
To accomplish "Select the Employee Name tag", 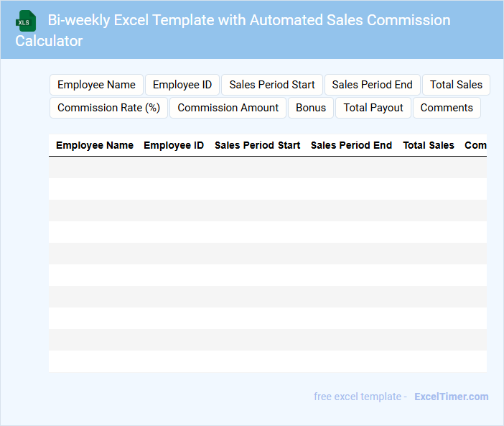I will click(96, 85).
